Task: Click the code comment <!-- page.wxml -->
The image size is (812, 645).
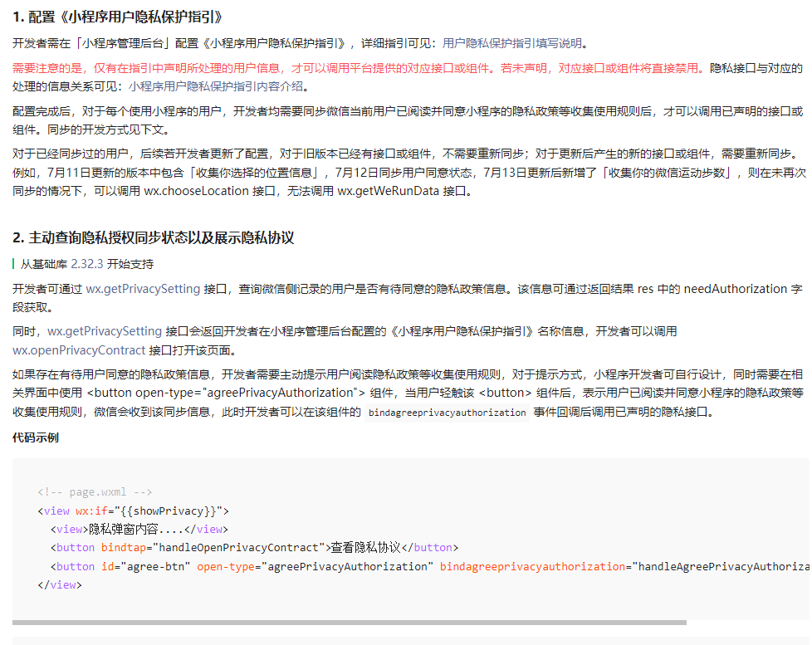Action: (x=95, y=491)
